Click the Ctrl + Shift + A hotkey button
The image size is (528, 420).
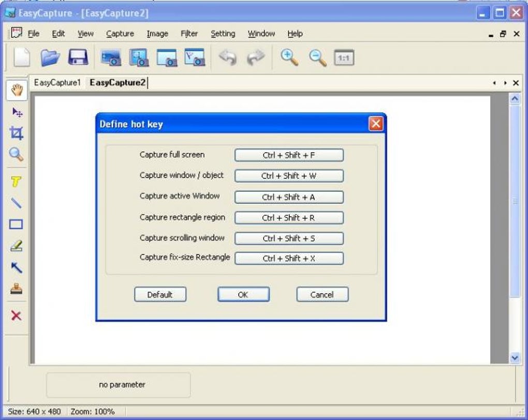tap(289, 197)
